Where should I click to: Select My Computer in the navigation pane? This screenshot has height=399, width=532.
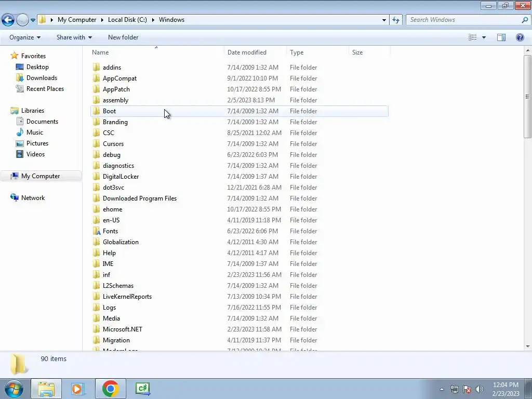pyautogui.click(x=41, y=176)
